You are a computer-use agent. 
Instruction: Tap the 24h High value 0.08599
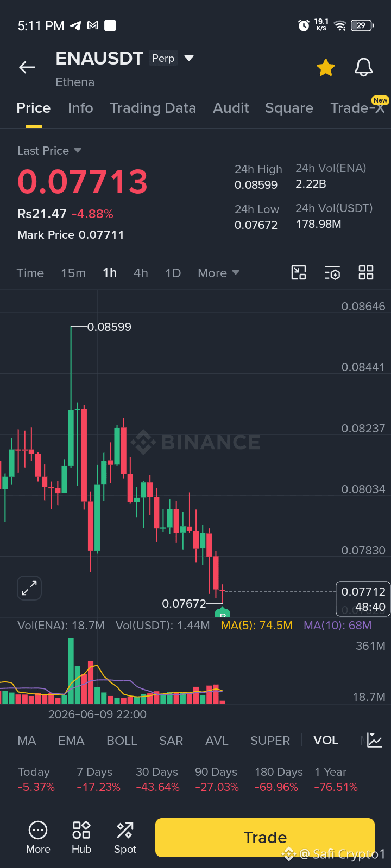[256, 185]
